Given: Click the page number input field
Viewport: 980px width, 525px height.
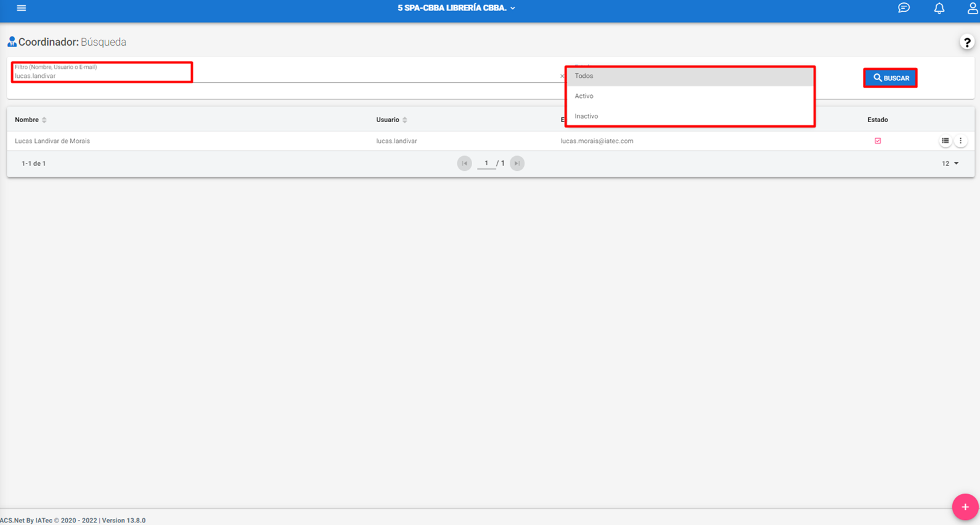Looking at the screenshot, I should [486, 163].
